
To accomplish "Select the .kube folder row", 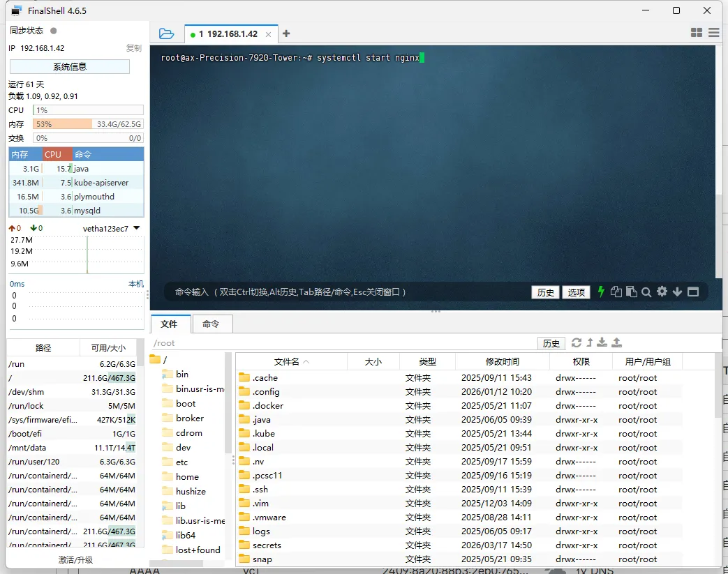I will click(460, 433).
